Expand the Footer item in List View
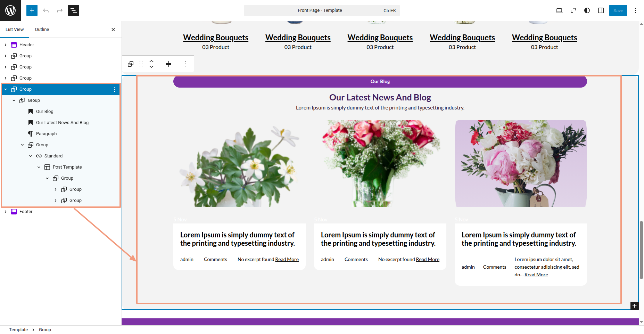 [x=6, y=212]
